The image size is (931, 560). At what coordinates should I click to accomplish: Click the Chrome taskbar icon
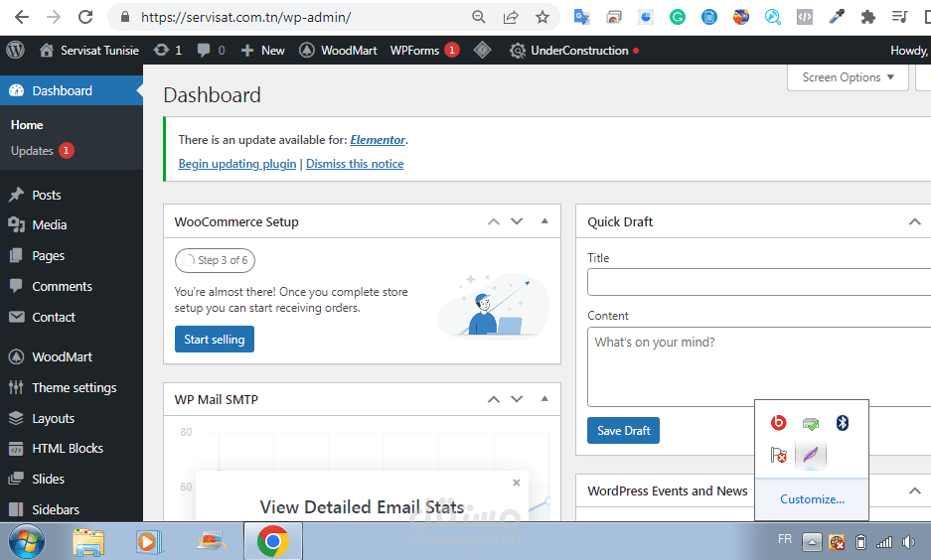pos(273,541)
